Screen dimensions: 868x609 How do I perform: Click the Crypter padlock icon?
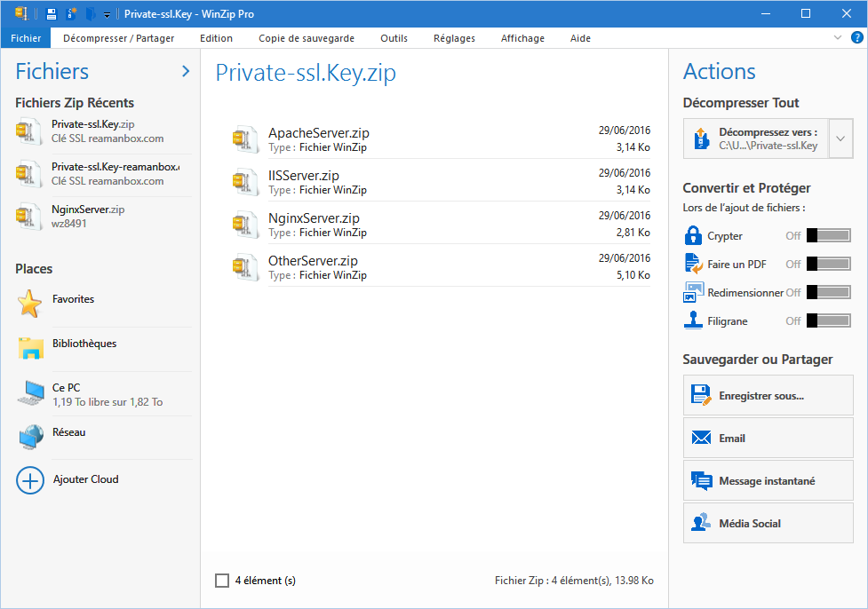[x=693, y=235]
